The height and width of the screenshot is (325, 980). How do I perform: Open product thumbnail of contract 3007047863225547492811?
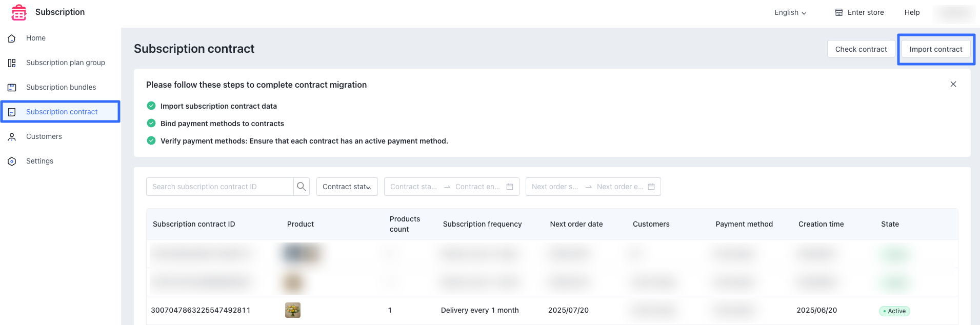pyautogui.click(x=293, y=310)
